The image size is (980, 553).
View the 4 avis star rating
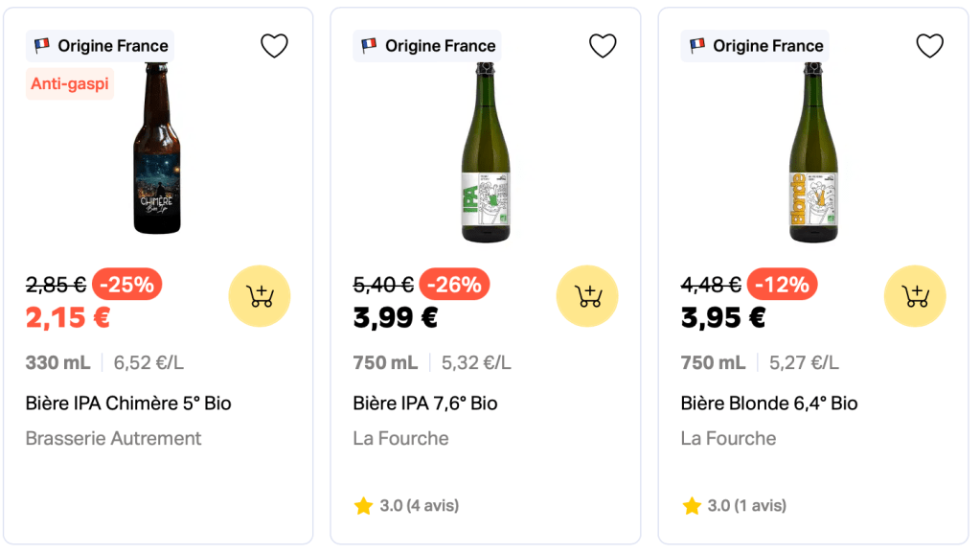[406, 505]
